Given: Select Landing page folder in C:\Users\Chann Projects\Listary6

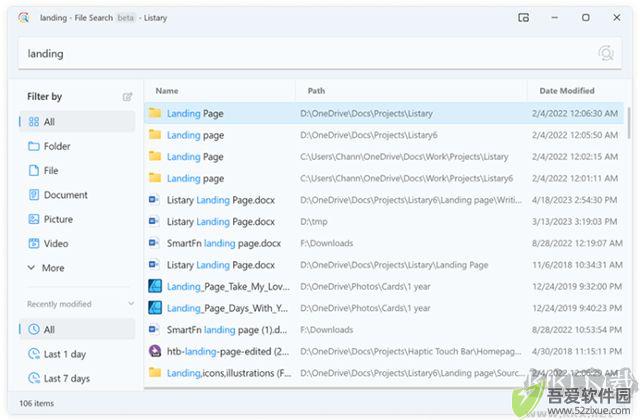Looking at the screenshot, I should pos(384,178).
